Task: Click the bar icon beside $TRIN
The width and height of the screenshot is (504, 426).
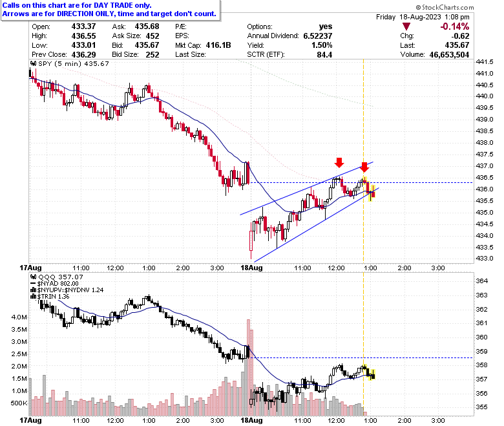Action: click(33, 297)
